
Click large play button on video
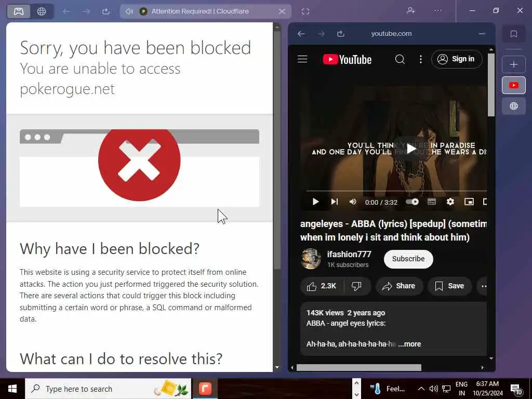pyautogui.click(x=411, y=148)
